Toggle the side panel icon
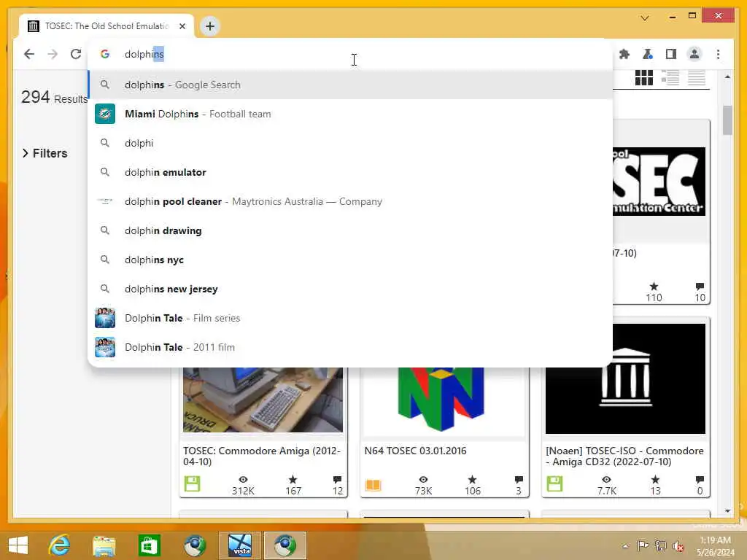This screenshot has height=560, width=747. [x=671, y=54]
